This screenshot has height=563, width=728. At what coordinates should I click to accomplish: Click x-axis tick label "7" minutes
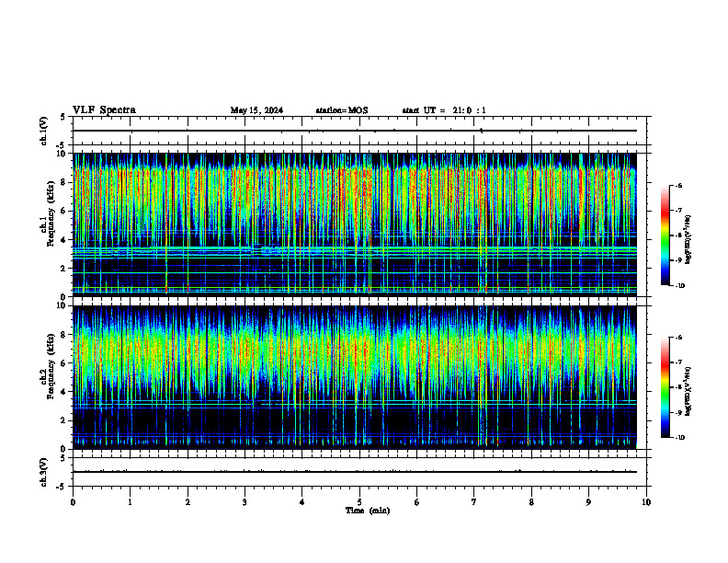(x=474, y=502)
